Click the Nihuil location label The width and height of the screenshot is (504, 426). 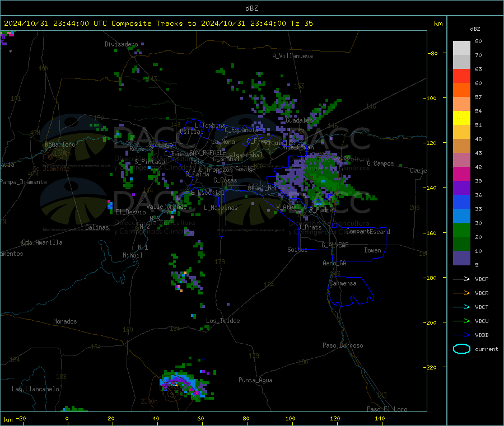[133, 255]
